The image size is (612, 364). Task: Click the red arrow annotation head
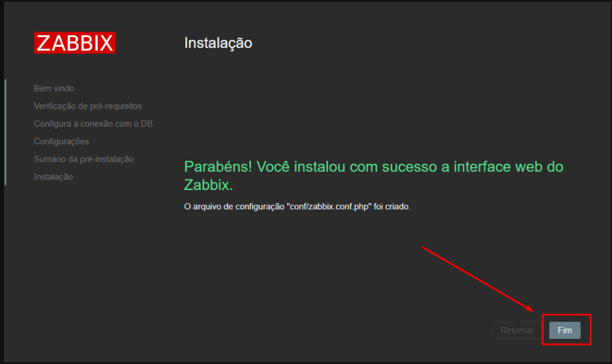point(530,308)
